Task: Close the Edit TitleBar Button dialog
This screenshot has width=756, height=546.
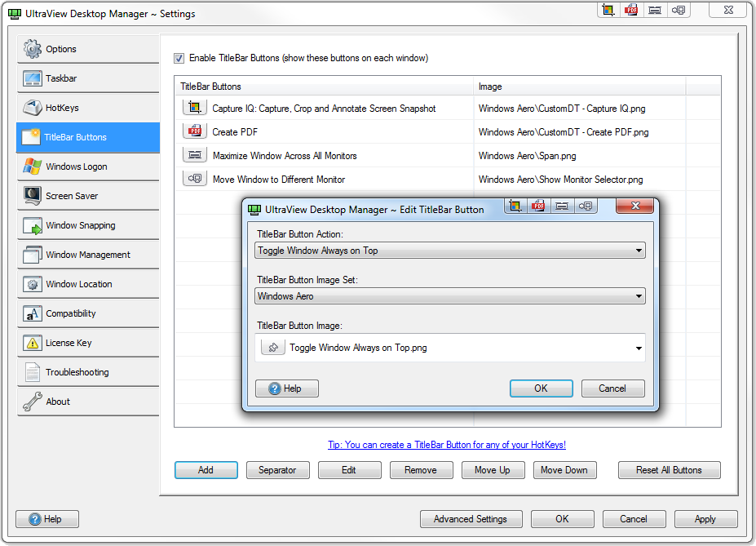Action: [635, 206]
